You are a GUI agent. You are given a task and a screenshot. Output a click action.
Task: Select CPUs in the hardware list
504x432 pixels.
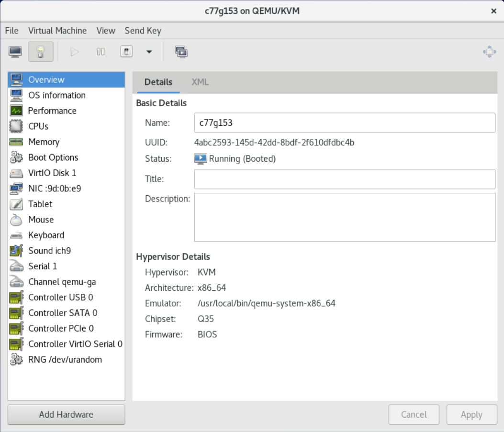pos(66,126)
